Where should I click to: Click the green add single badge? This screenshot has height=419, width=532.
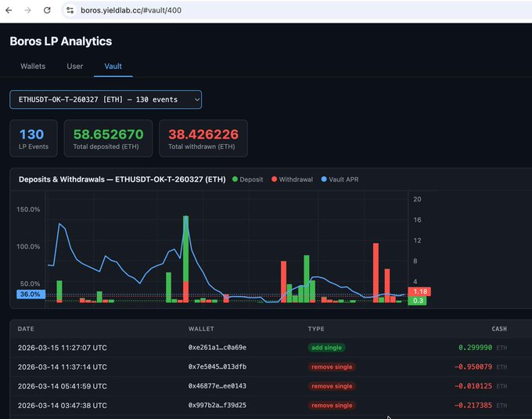[326, 347]
